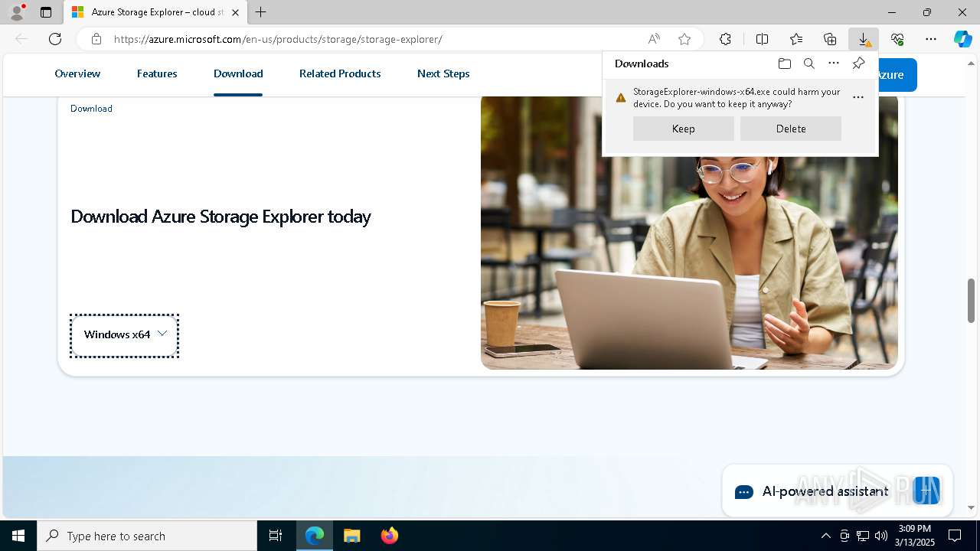Click Edge icon on taskbar

tap(315, 536)
